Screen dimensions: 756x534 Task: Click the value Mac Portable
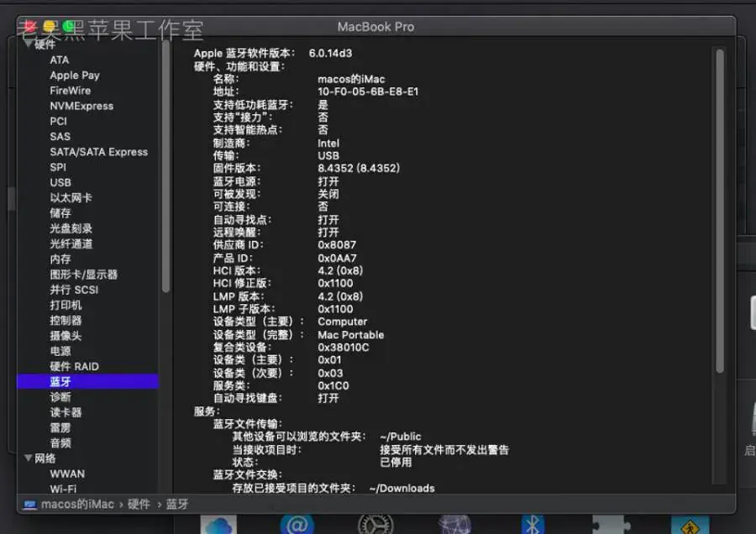click(x=350, y=334)
